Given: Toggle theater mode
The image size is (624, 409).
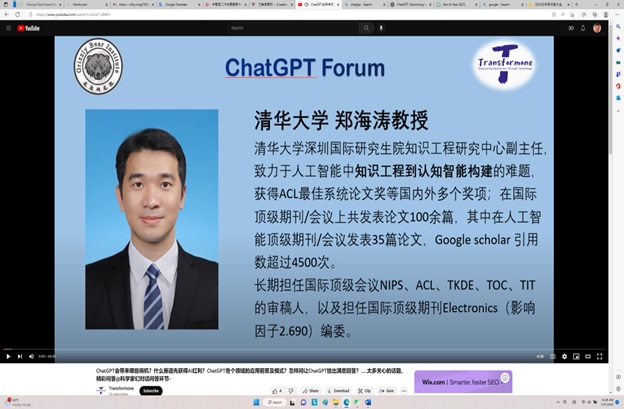Looking at the screenshot, I should (588, 356).
